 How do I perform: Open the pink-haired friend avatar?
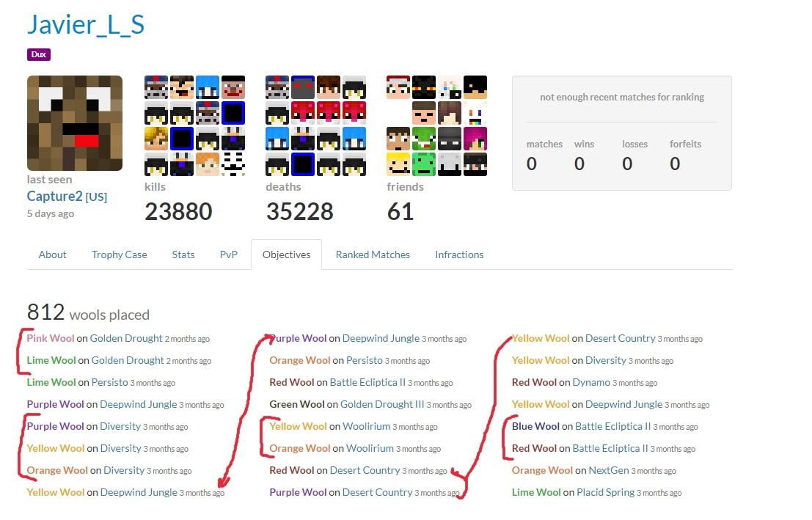[475, 139]
